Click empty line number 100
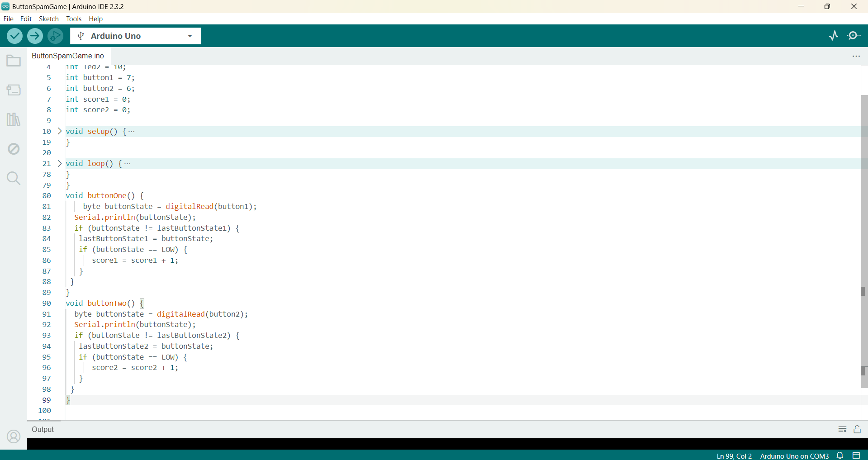Image resolution: width=868 pixels, height=460 pixels. pos(44,410)
